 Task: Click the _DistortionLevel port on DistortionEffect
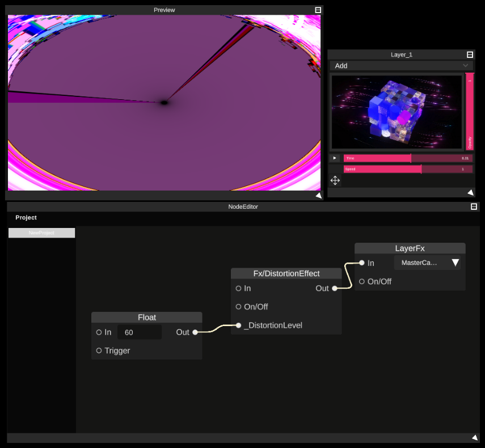[x=238, y=325]
